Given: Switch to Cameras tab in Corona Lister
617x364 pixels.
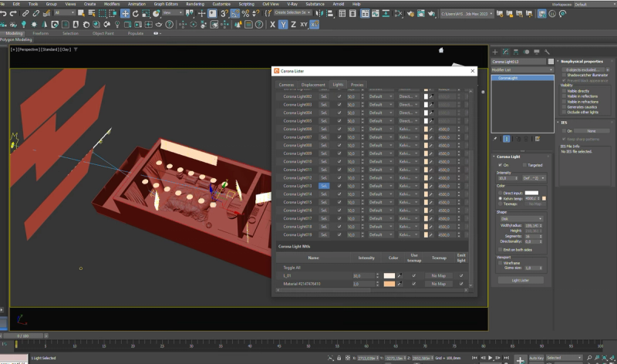Looking at the screenshot, I should 286,85.
